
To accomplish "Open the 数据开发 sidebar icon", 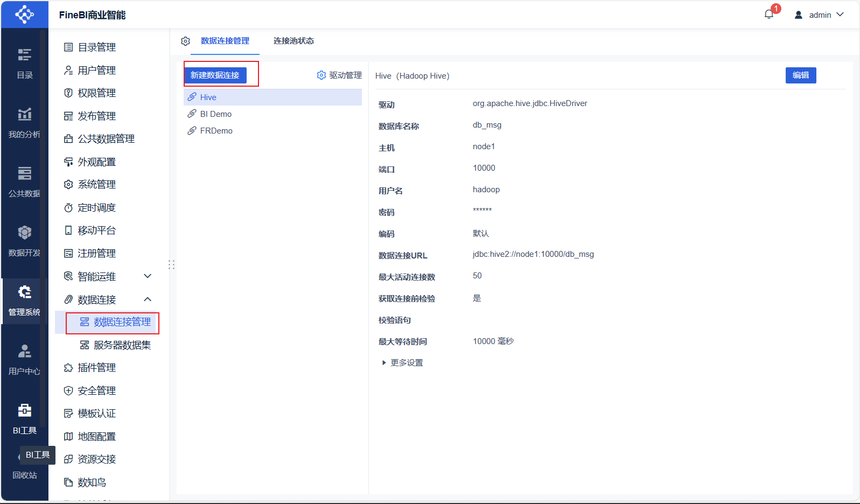I will [x=24, y=240].
